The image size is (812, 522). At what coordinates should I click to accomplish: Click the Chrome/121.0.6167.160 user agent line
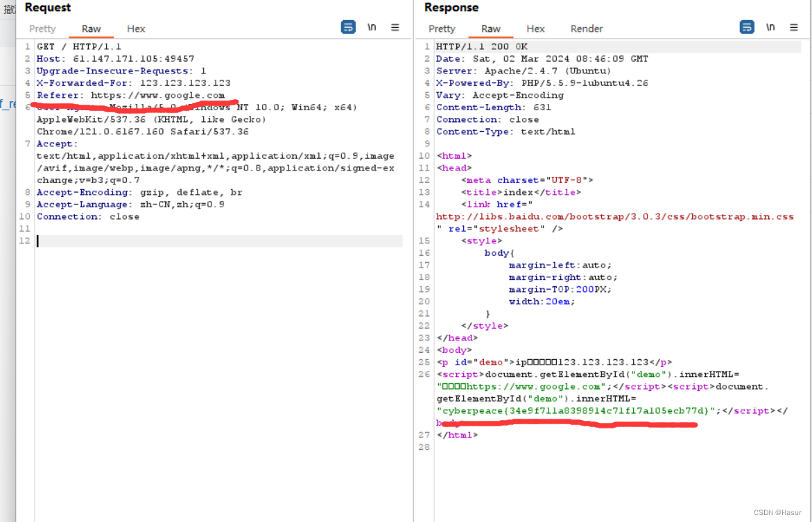pyautogui.click(x=142, y=132)
